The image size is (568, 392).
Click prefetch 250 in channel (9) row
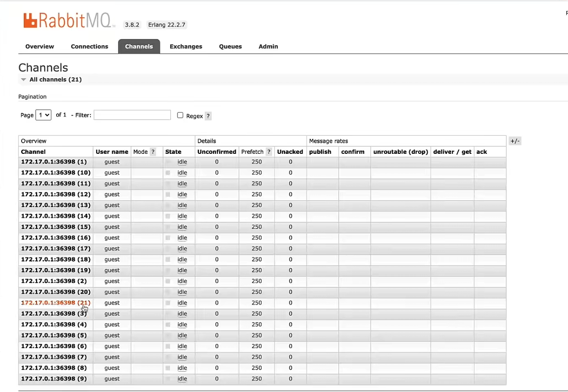[257, 379]
